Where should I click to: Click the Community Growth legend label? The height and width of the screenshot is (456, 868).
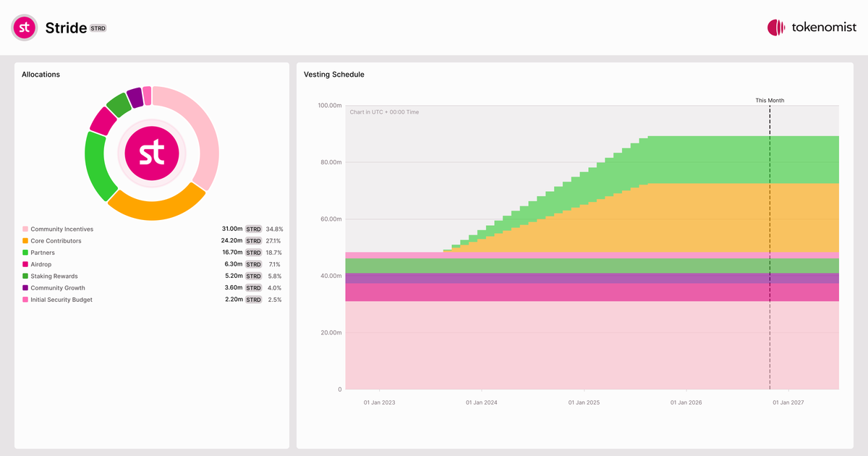58,287
